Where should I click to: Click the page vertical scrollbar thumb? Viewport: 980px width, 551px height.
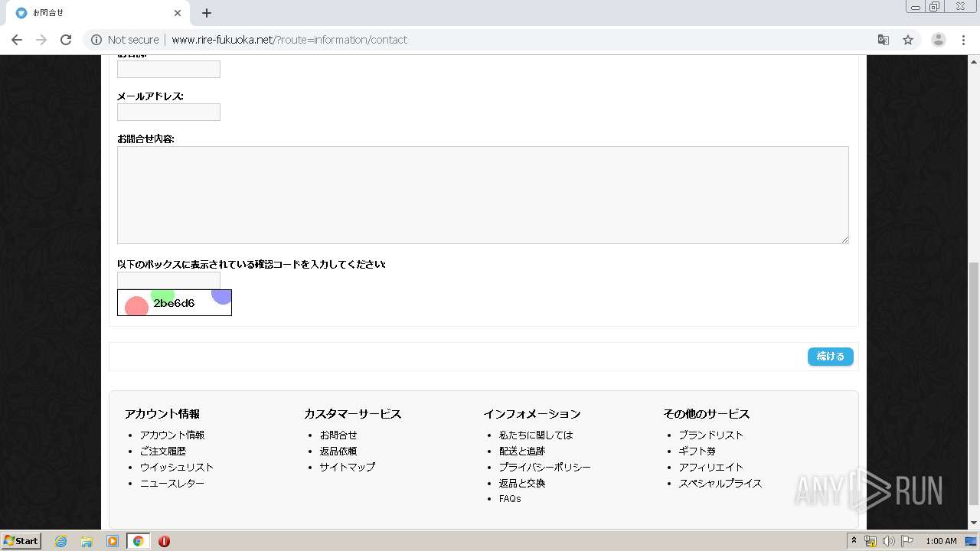[974, 383]
